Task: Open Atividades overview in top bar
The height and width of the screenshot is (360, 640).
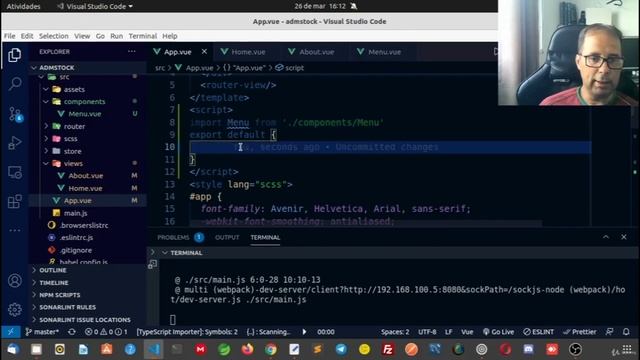Action: click(23, 6)
